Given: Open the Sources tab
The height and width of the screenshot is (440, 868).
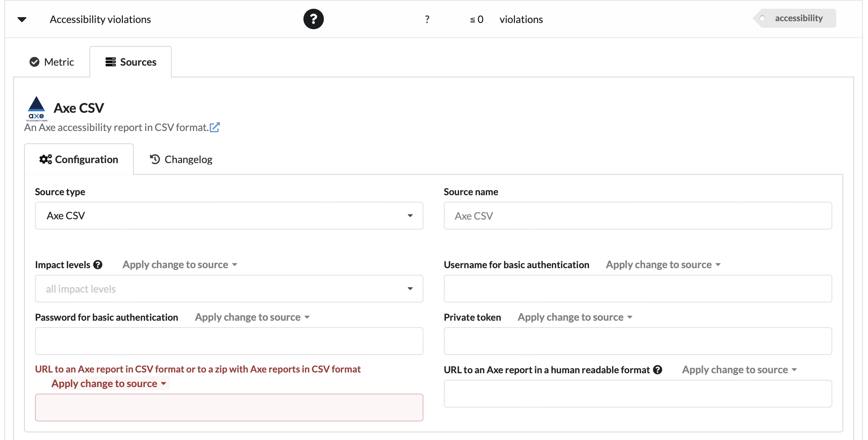Looking at the screenshot, I should tap(131, 62).
